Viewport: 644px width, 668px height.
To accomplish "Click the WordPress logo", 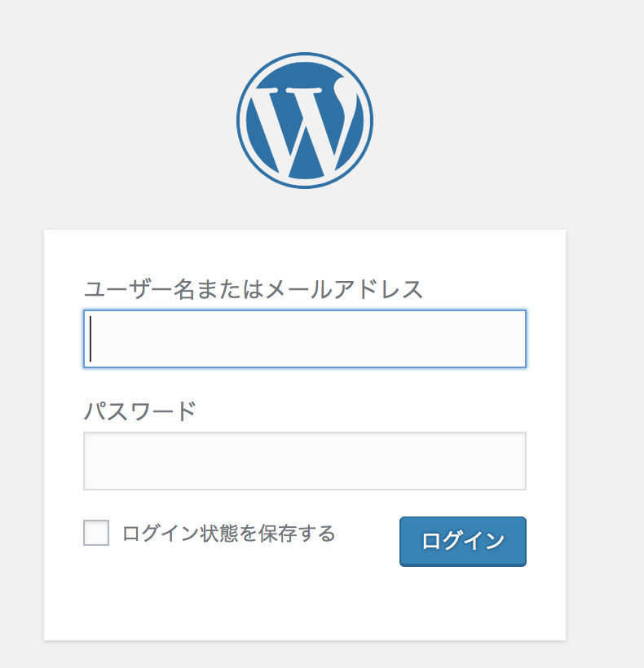I will (305, 121).
